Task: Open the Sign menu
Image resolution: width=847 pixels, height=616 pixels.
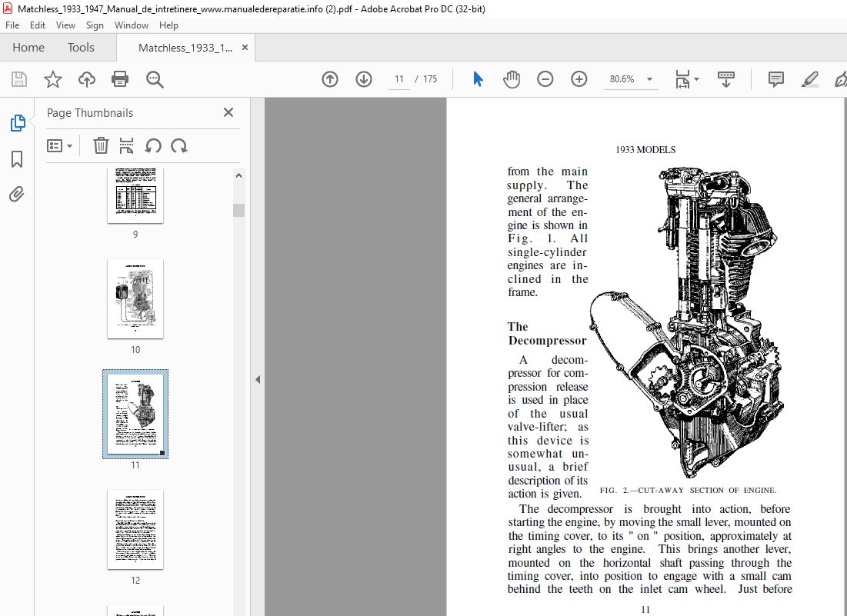Action: [x=95, y=25]
